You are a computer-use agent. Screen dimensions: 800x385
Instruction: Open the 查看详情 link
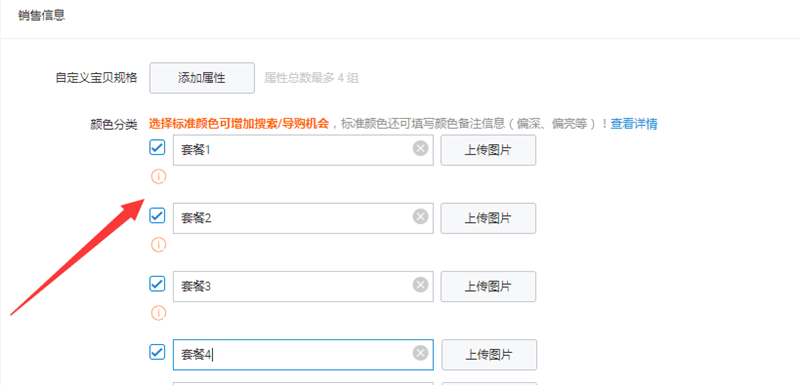pos(634,124)
